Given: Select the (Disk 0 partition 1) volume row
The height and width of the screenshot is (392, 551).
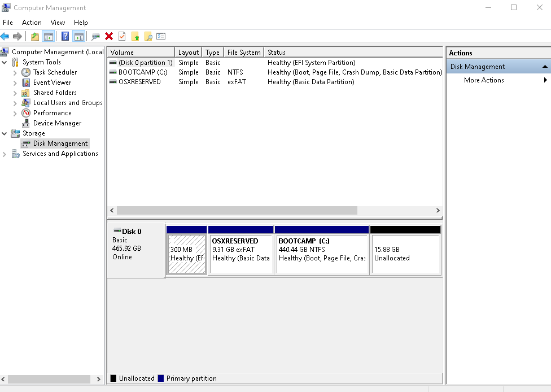Looking at the screenshot, I should click(275, 63).
